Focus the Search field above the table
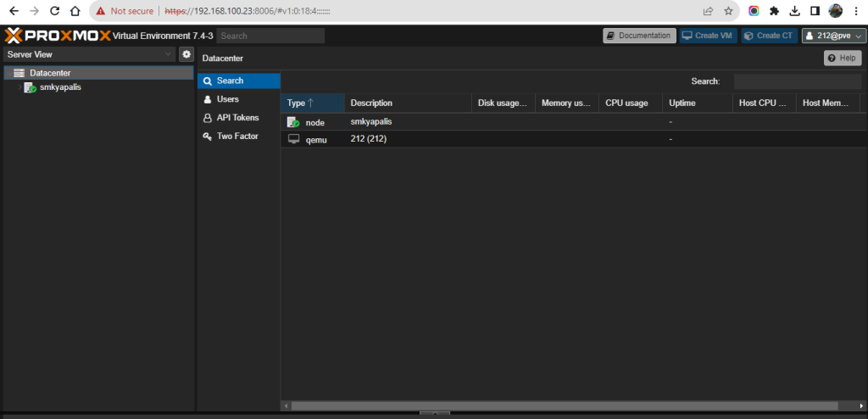868x419 pixels. [798, 81]
